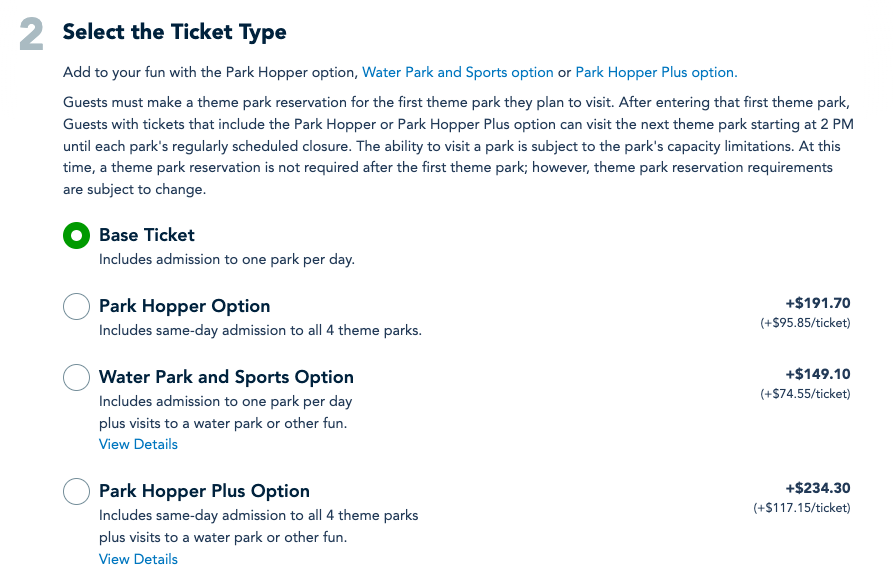Click the +$234.30 price

[x=817, y=488]
